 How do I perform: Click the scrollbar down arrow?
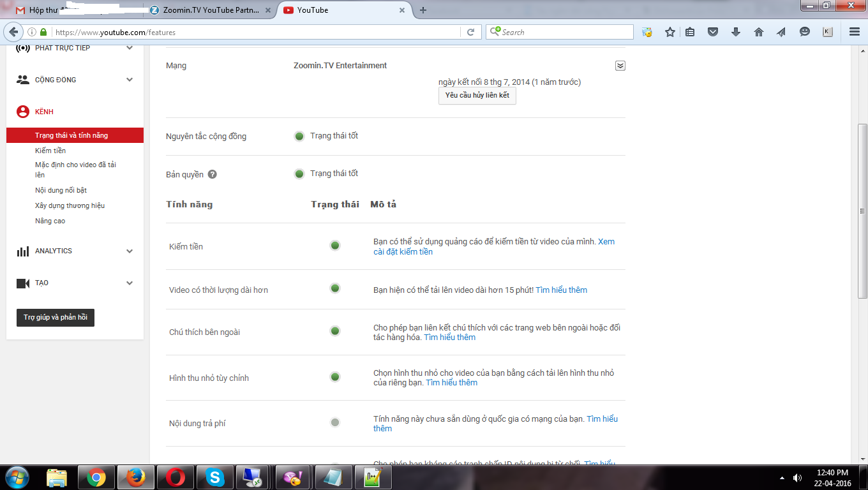(x=862, y=459)
